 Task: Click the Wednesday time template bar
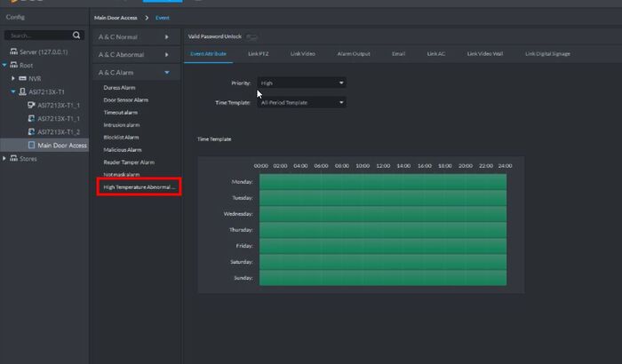tap(383, 214)
